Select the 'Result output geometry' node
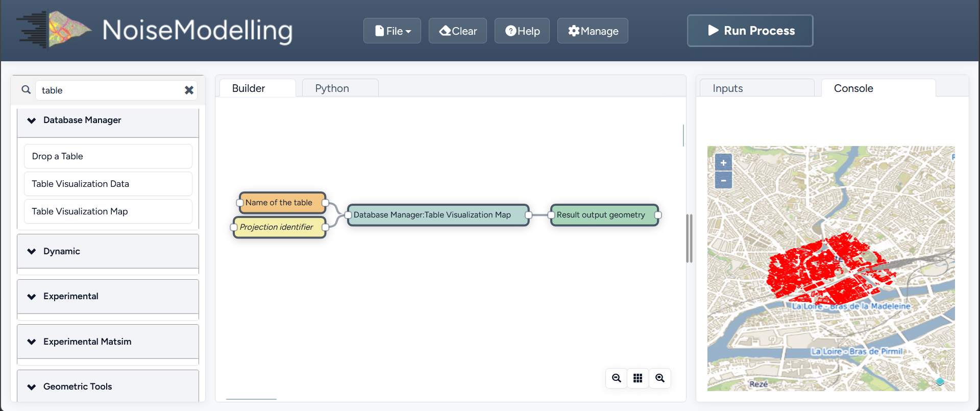Screen dimensions: 980x411 pos(604,215)
